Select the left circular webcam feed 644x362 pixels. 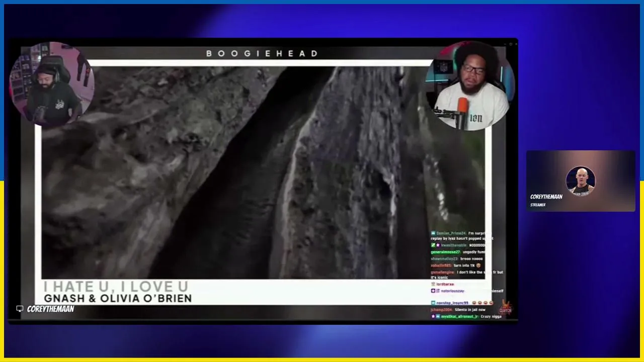pos(52,84)
